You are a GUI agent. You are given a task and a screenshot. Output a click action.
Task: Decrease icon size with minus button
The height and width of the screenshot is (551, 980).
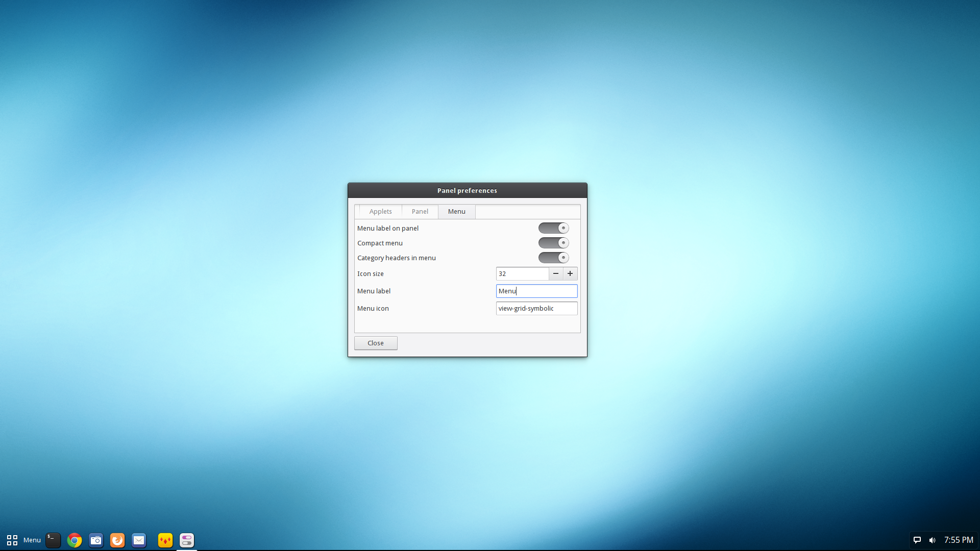point(556,273)
